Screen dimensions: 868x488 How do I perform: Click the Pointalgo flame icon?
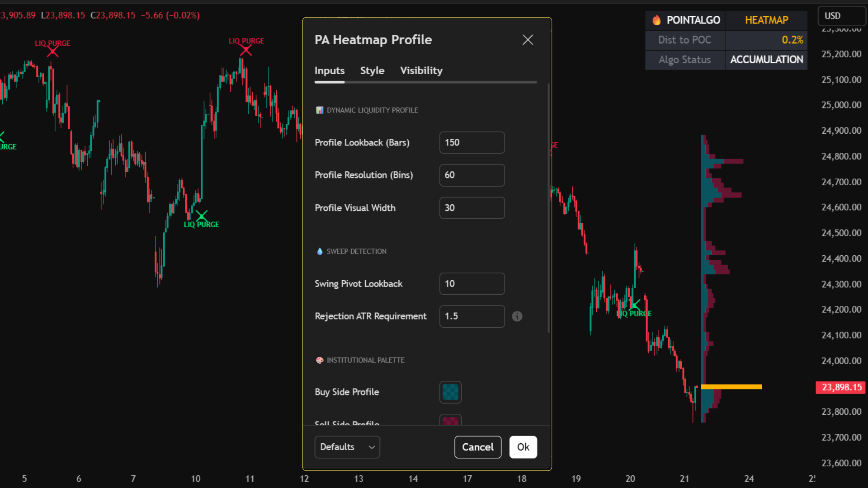click(x=656, y=20)
